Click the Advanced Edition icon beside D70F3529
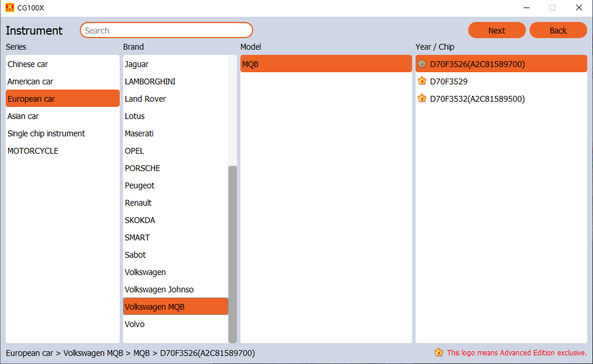 422,81
